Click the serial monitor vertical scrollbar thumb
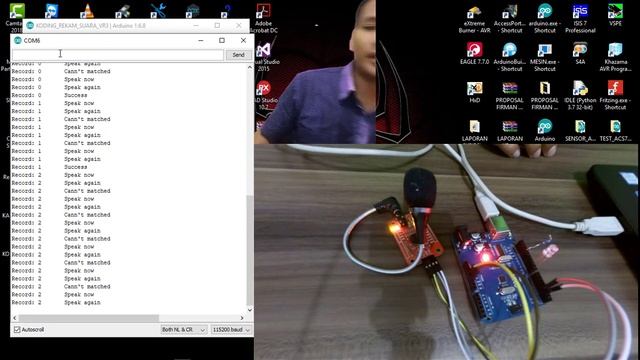This screenshot has width=640, height=360. pos(250,250)
